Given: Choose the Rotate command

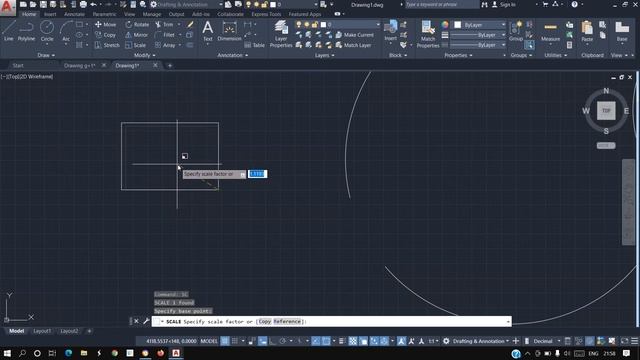Looking at the screenshot, I should (137, 24).
